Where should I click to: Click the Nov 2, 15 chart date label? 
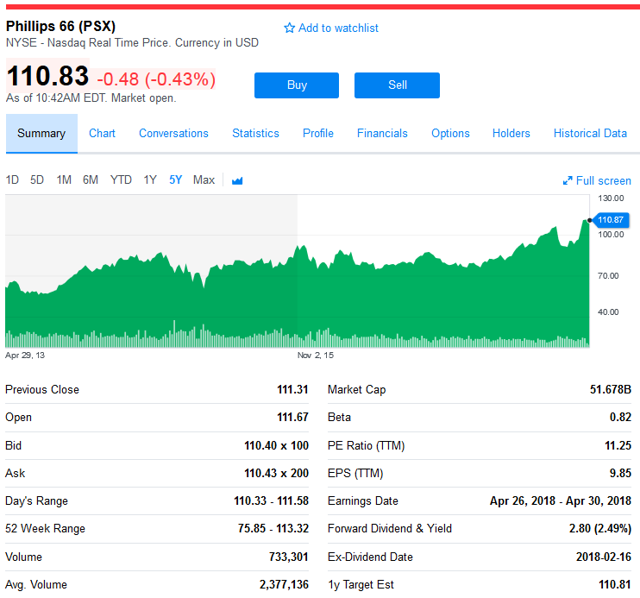(316, 355)
